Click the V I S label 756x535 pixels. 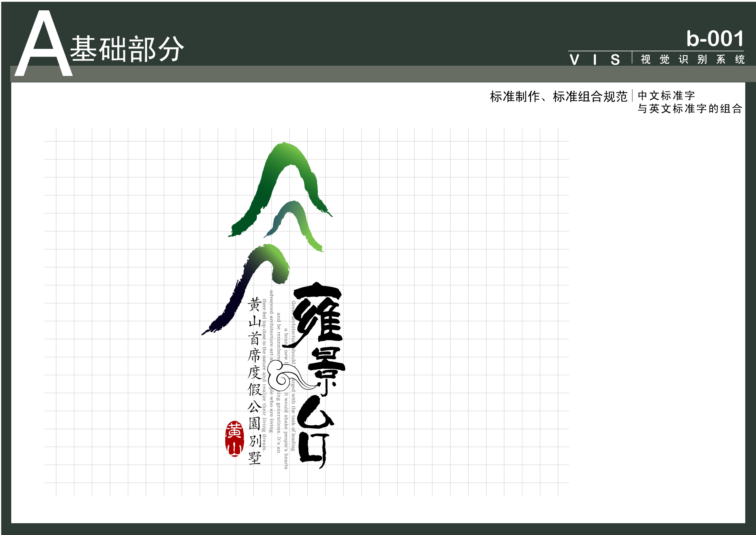[595, 60]
